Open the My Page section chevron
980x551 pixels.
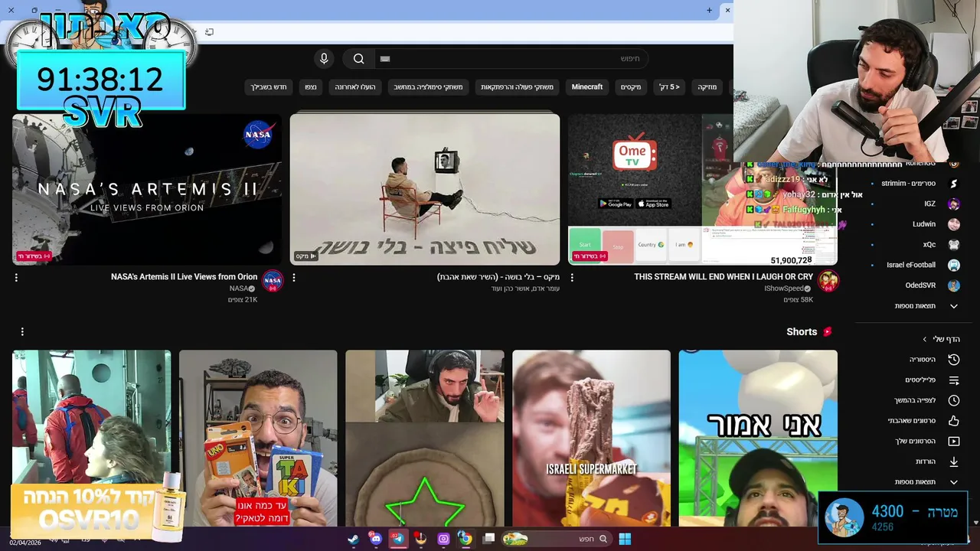click(924, 339)
